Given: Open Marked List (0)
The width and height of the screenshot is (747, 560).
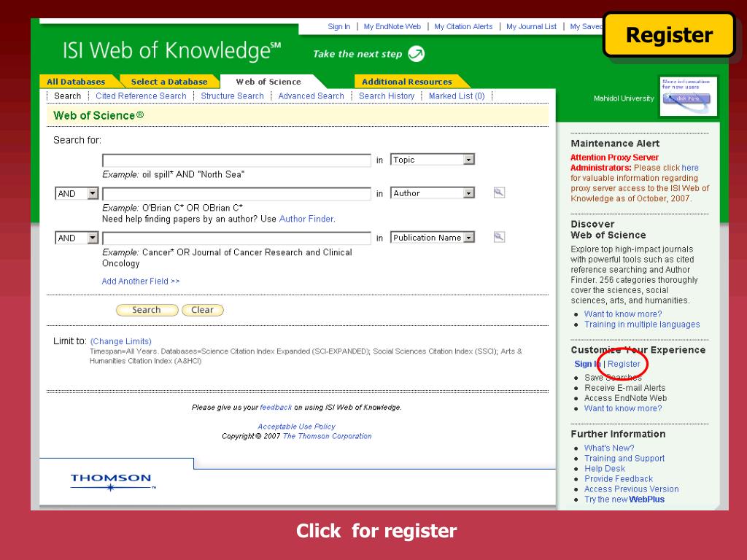Looking at the screenshot, I should [x=457, y=96].
